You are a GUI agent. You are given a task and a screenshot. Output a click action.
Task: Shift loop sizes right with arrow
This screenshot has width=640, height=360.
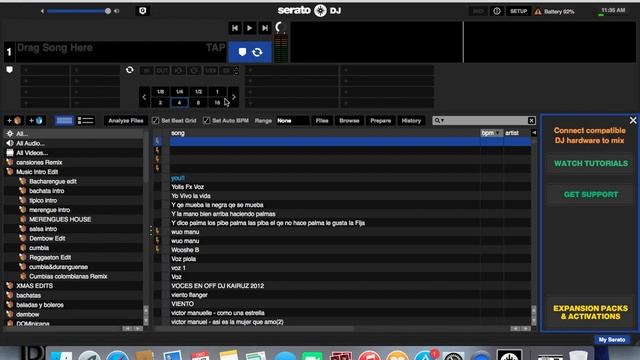pyautogui.click(x=233, y=97)
